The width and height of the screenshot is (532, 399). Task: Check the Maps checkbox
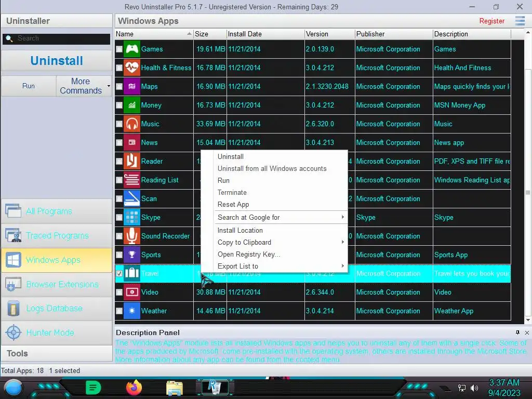tap(119, 87)
